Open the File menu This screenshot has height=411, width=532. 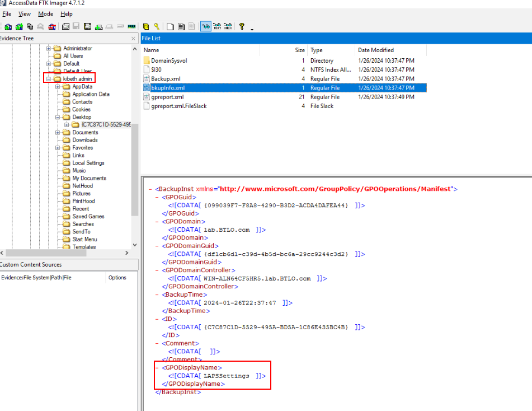click(x=7, y=14)
